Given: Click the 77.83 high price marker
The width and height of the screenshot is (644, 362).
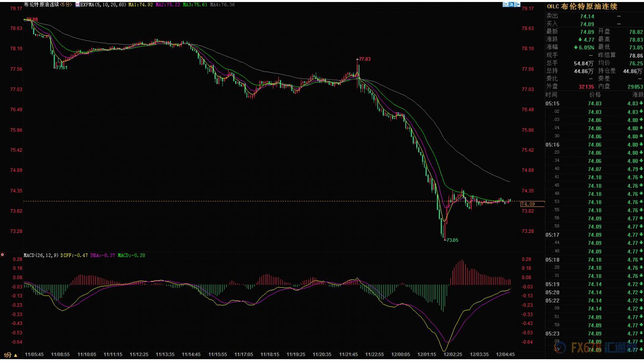Looking at the screenshot, I should tap(364, 59).
